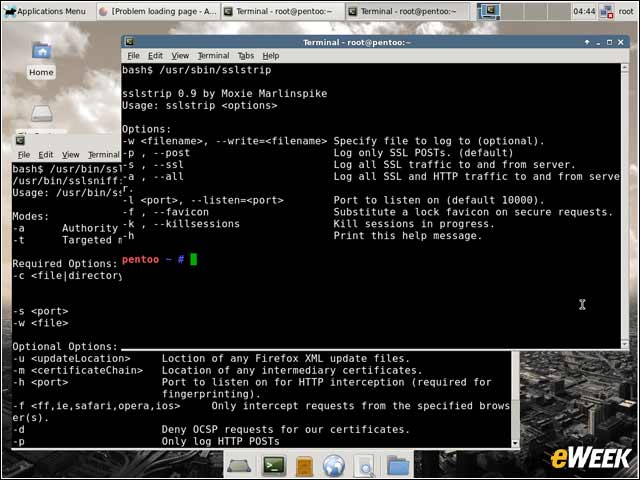This screenshot has height=480, width=640.
Task: Click the front terminal scrollbar down arrow
Action: 625,344
